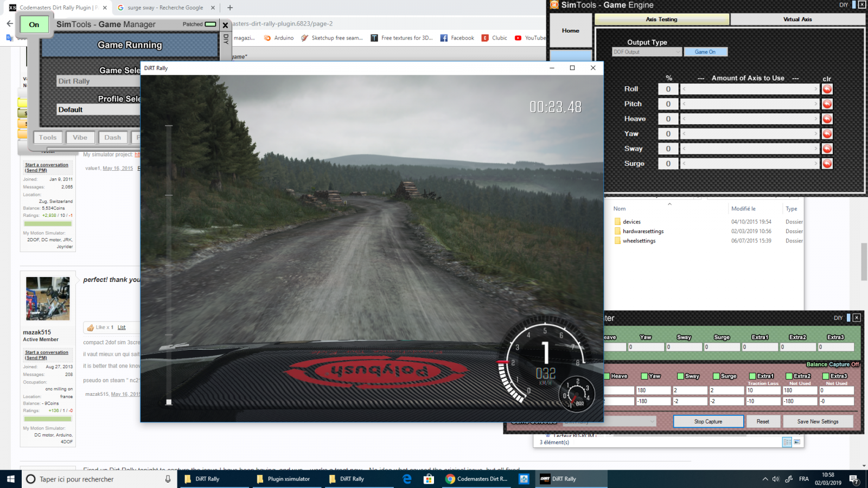Click the Reset button in tuning center
Image resolution: width=868 pixels, height=488 pixels.
point(763,421)
